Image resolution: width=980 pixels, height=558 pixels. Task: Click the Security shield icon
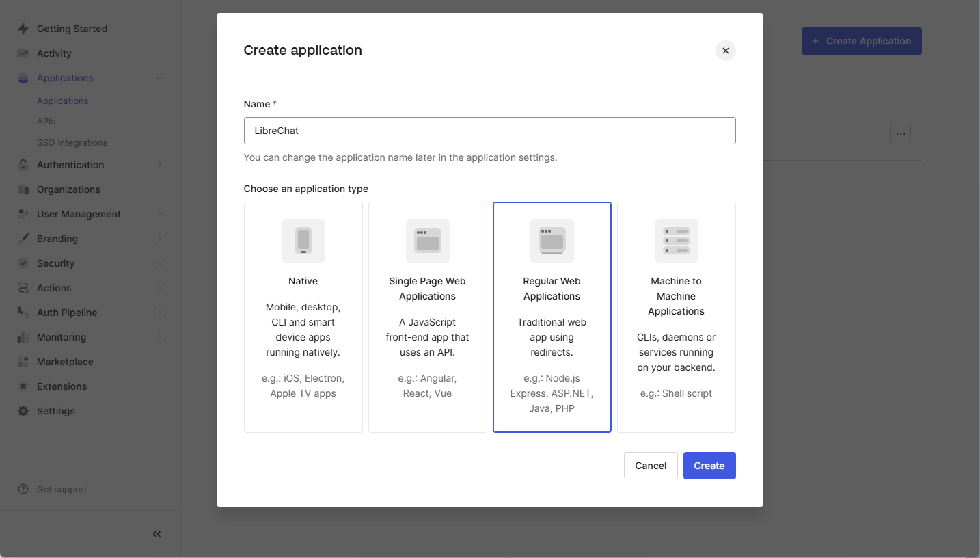24,263
